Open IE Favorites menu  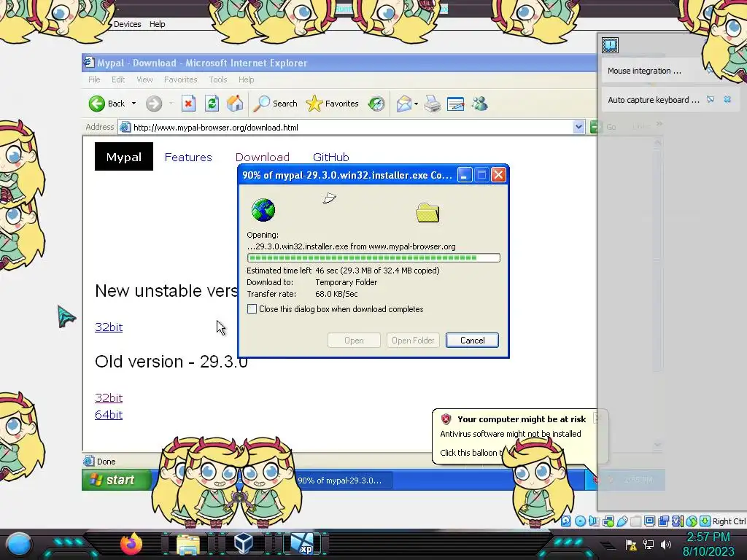[181, 79]
